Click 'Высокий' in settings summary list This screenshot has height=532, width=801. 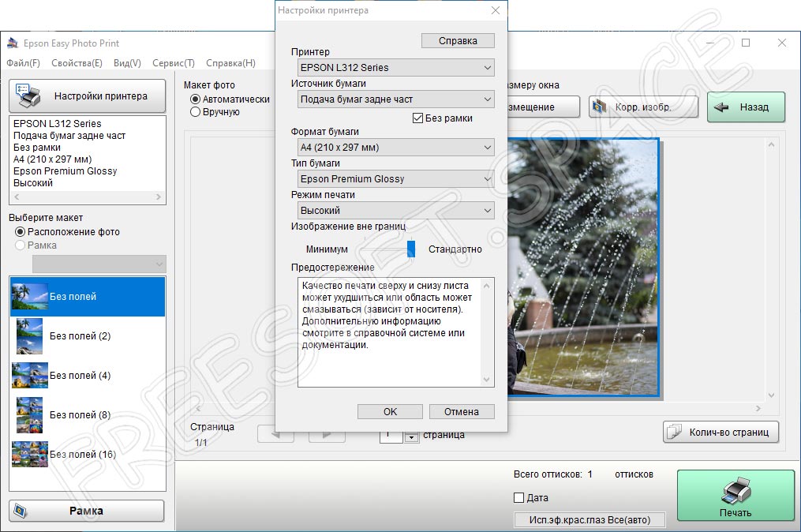point(33,183)
